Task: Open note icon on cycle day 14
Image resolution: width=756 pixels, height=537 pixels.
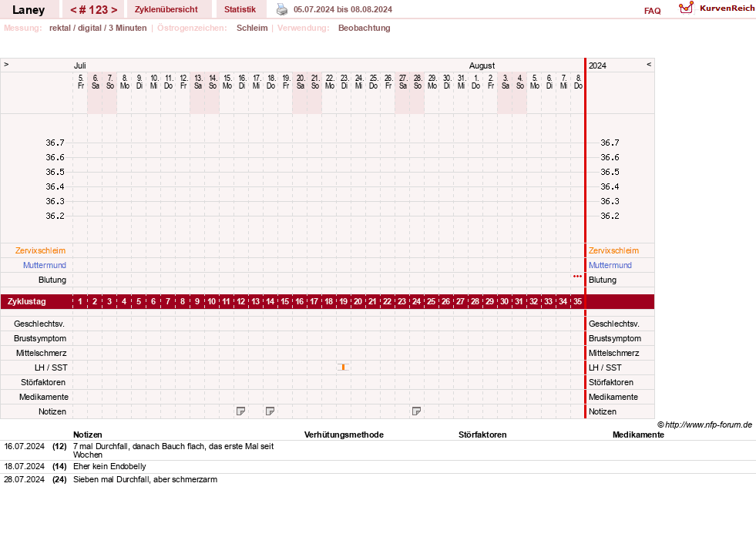Action: pyautogui.click(x=270, y=411)
